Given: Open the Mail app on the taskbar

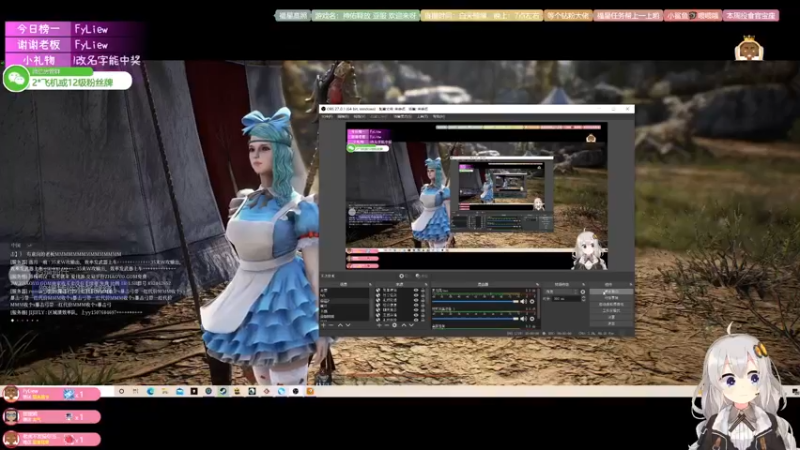Looking at the screenshot, I should pyautogui.click(x=180, y=391).
